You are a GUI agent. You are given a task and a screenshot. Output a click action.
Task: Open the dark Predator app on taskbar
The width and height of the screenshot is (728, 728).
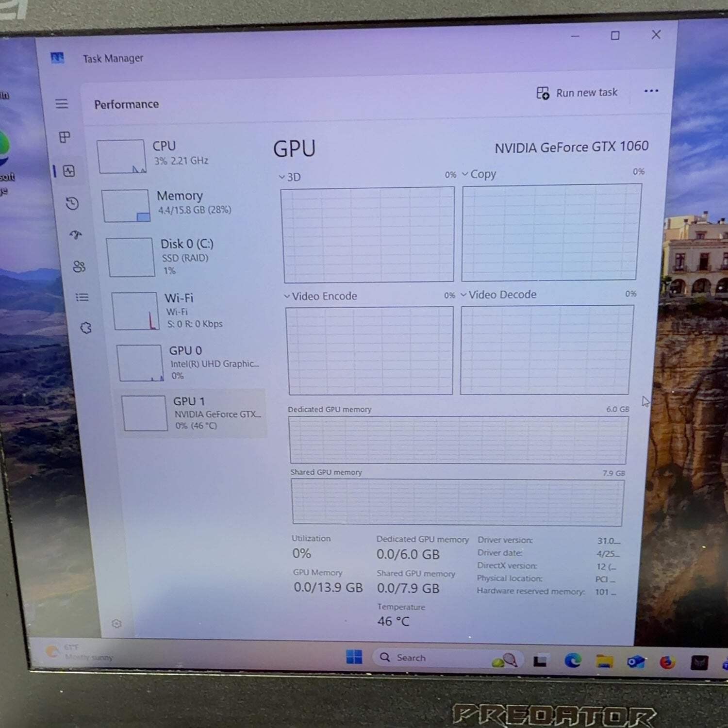(699, 662)
